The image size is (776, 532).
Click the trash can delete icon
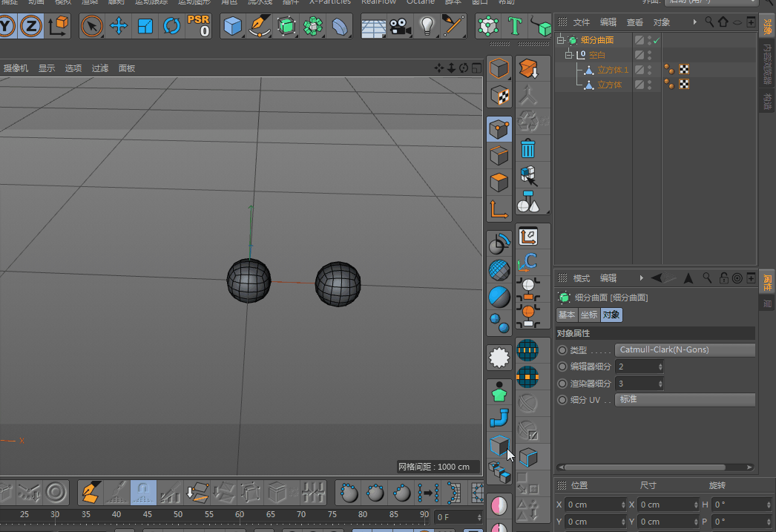pyautogui.click(x=528, y=148)
